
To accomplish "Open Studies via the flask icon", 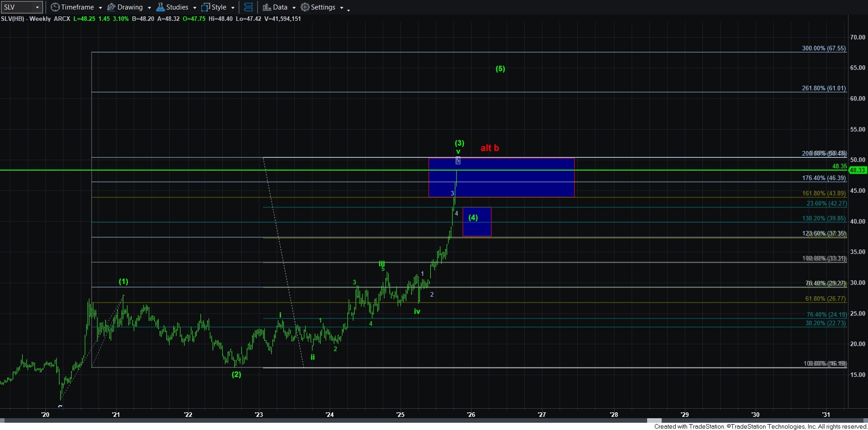I will (x=160, y=7).
